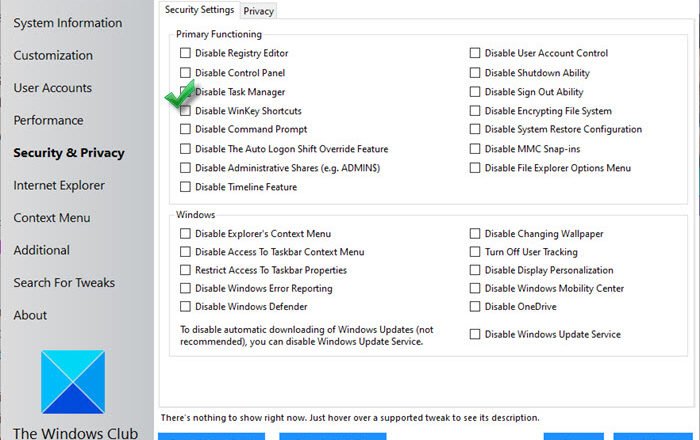Check Disable Windows Defender

pyautogui.click(x=185, y=307)
